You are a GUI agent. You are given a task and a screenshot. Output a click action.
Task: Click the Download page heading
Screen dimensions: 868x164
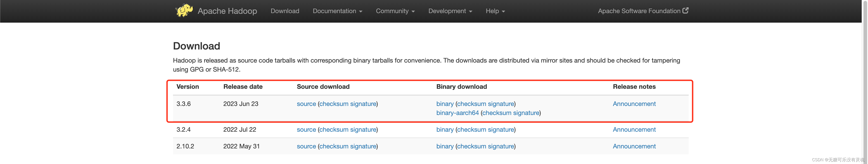pyautogui.click(x=196, y=46)
